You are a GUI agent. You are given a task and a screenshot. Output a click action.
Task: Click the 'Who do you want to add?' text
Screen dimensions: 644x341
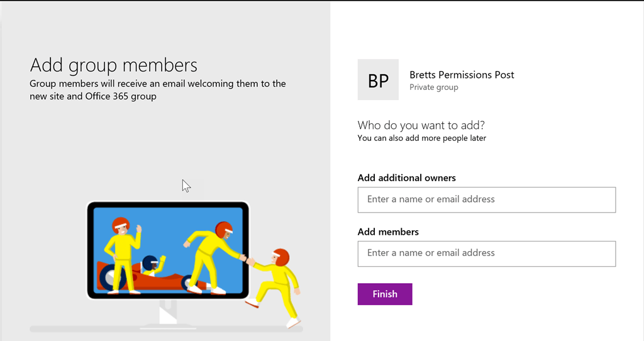[x=421, y=125]
